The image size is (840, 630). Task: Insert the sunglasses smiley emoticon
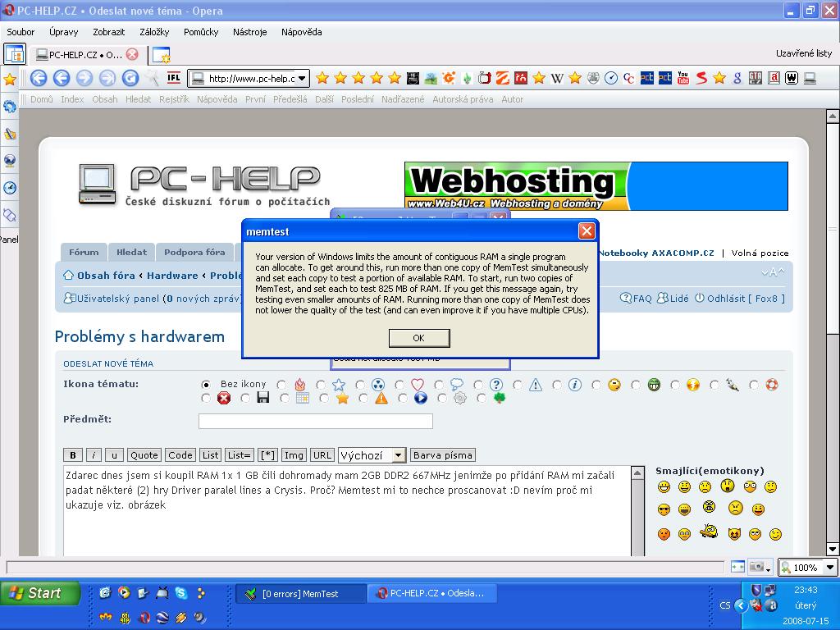pyautogui.click(x=664, y=509)
